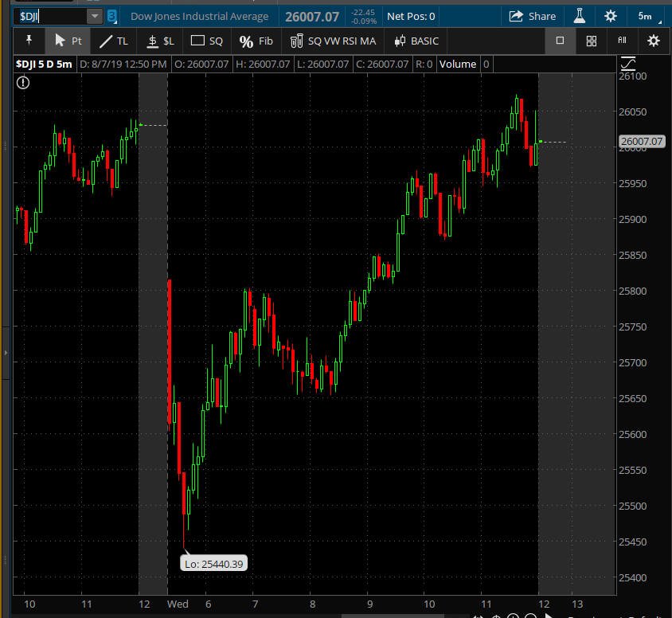Open the BASIC chart style option

(416, 41)
